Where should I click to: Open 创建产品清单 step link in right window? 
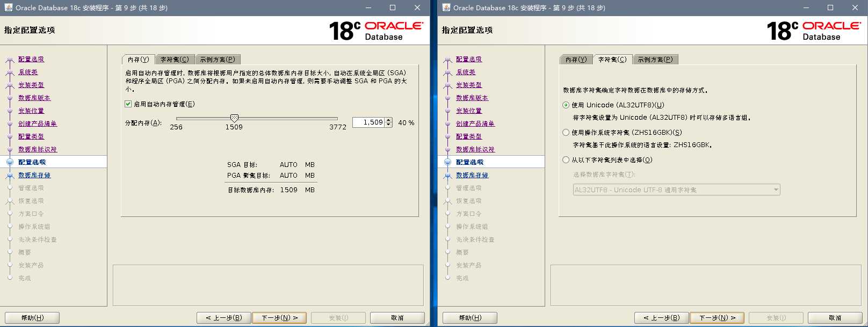[x=475, y=123]
